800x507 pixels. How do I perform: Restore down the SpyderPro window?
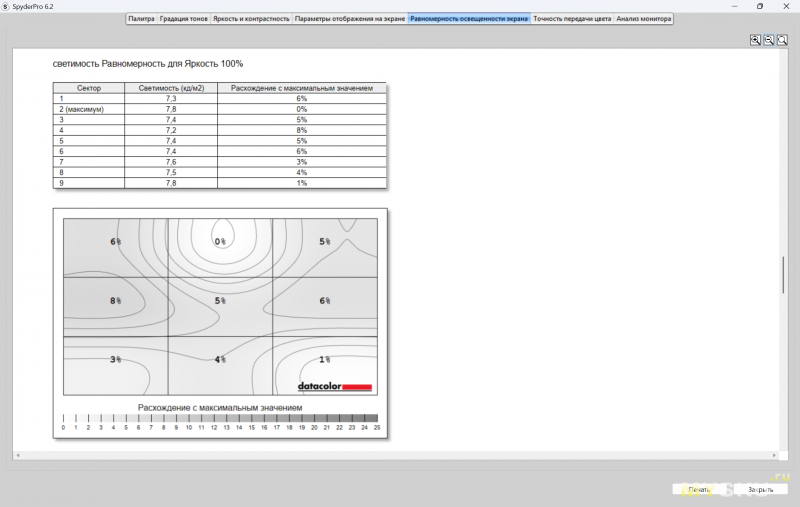click(x=759, y=6)
